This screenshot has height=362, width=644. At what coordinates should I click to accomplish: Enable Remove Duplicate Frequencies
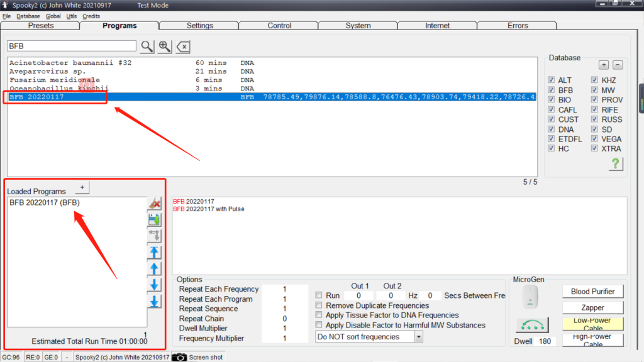(319, 305)
